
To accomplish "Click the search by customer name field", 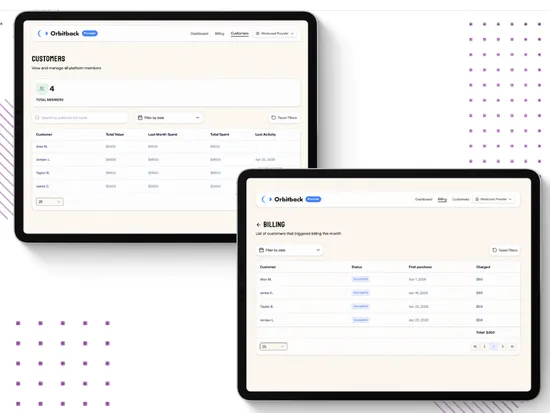I will (x=80, y=118).
